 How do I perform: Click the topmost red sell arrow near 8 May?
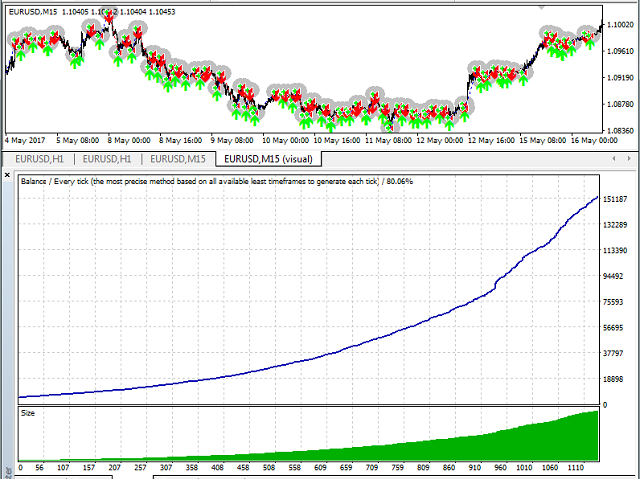111,16
